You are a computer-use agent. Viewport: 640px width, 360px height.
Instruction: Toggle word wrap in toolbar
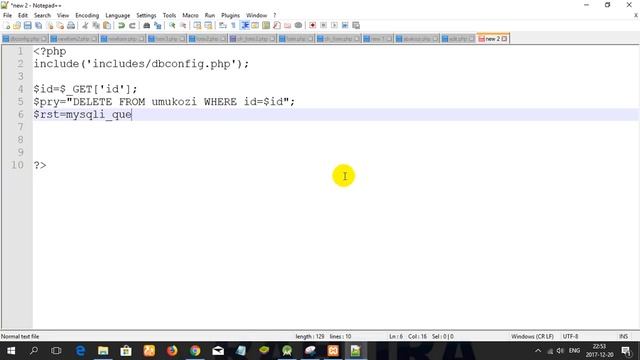click(222, 25)
